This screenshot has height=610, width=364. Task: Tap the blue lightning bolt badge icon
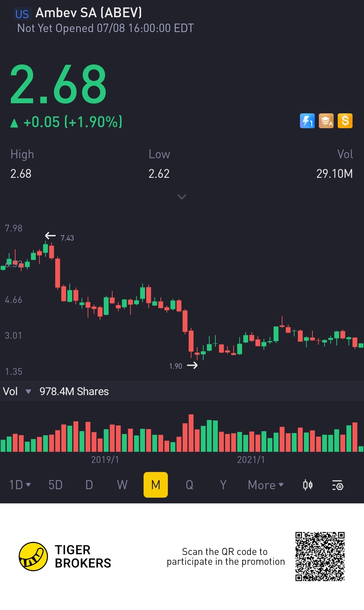pos(307,121)
